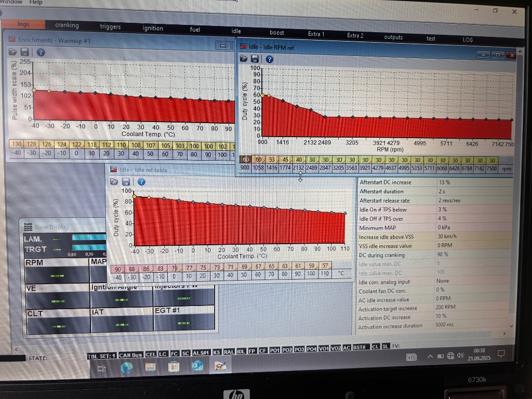Click the volume icon in system tray
Image resolution: width=532 pixels, height=399 pixels.
460,356
